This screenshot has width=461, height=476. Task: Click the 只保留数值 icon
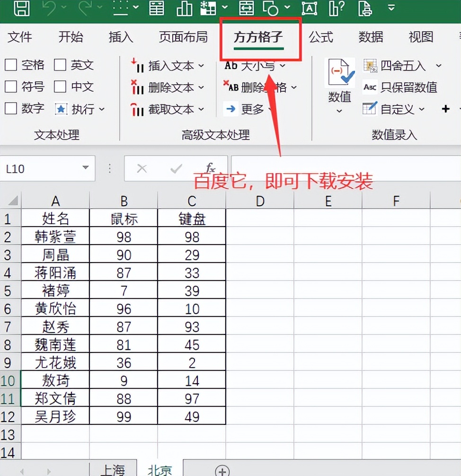point(370,87)
